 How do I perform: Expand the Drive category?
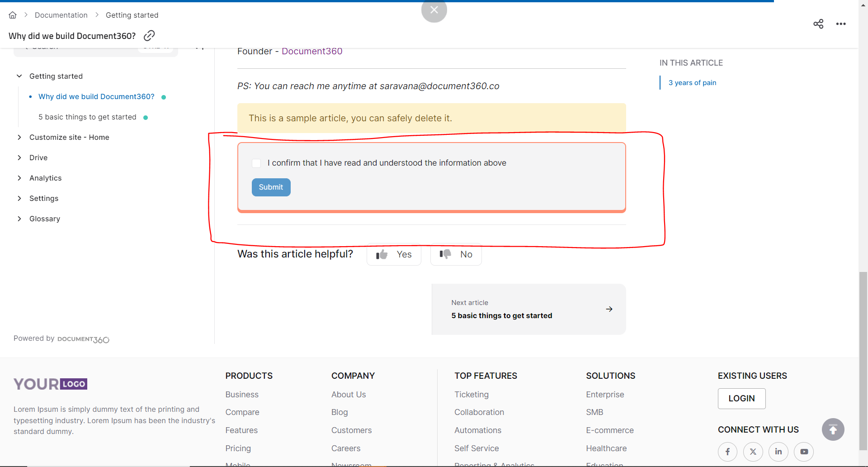(19, 157)
